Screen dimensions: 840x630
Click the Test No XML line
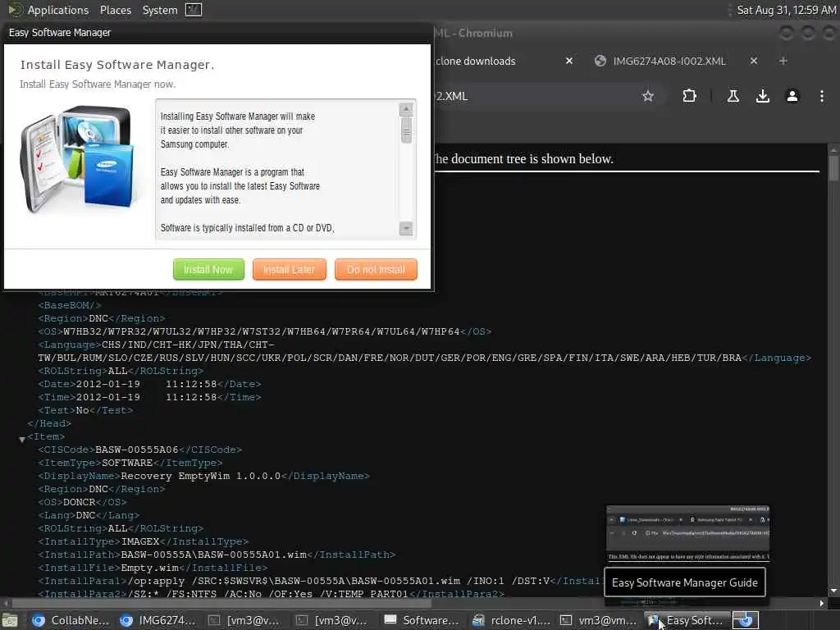(85, 410)
